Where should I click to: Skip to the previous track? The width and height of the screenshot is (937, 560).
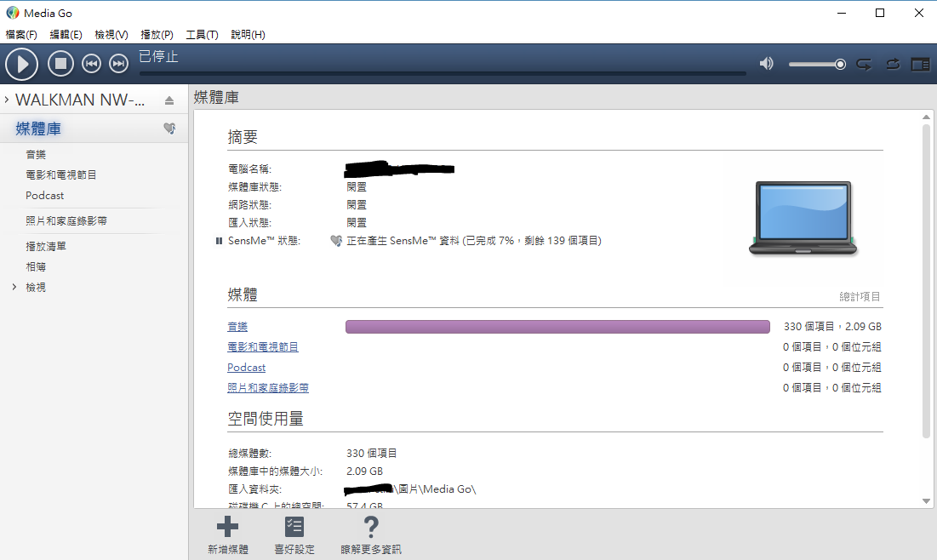[91, 63]
